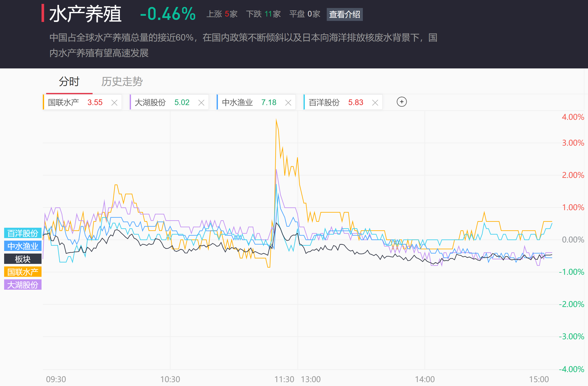Toggle 国联水产 orange legend label
Screen dimensions: 588x386
coord(23,272)
